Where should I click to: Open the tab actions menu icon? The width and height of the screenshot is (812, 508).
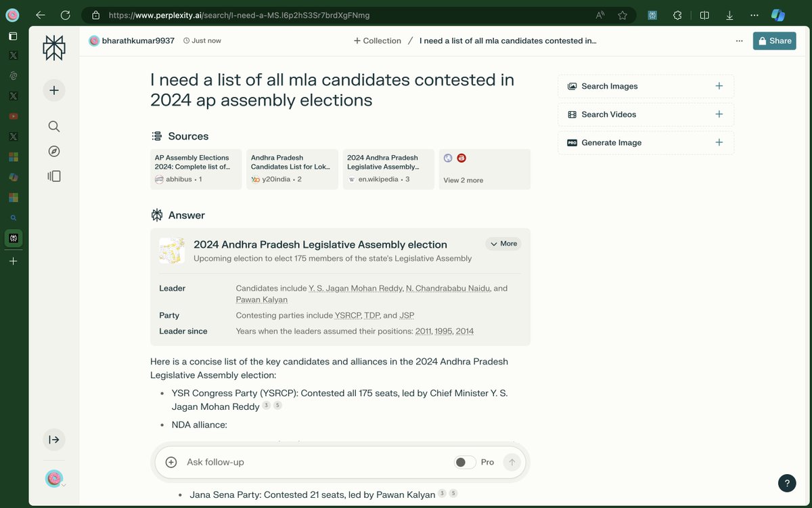point(13,36)
